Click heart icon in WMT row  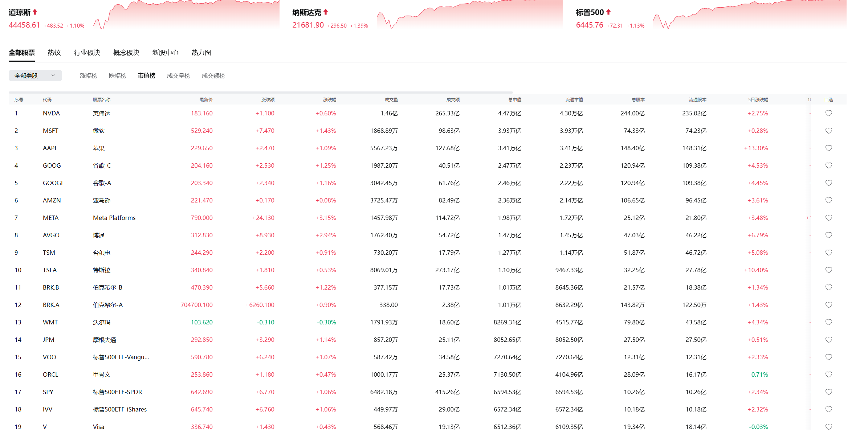click(828, 322)
